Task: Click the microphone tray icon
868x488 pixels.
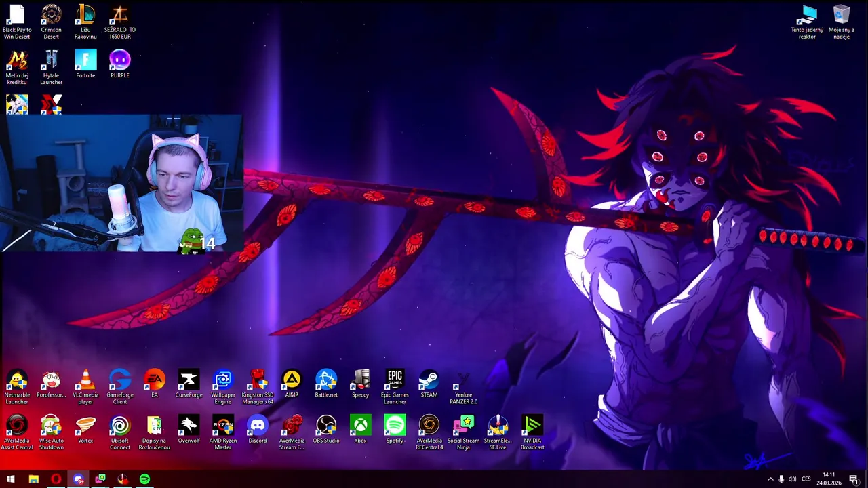Action: tap(781, 479)
